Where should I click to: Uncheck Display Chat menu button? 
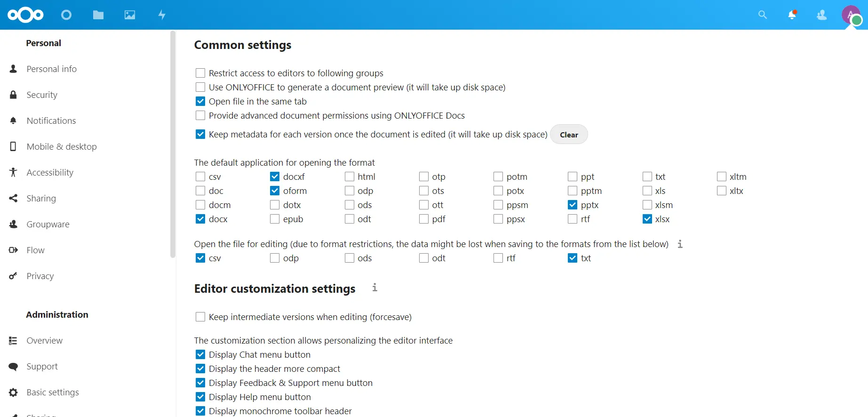[x=200, y=354]
